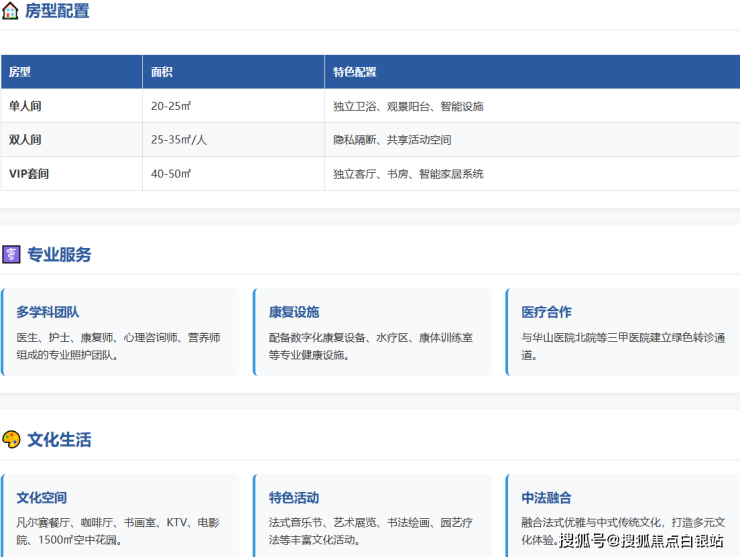The width and height of the screenshot is (740, 557).
Task: Open the 医疗合作 service card
Action: 624,332
